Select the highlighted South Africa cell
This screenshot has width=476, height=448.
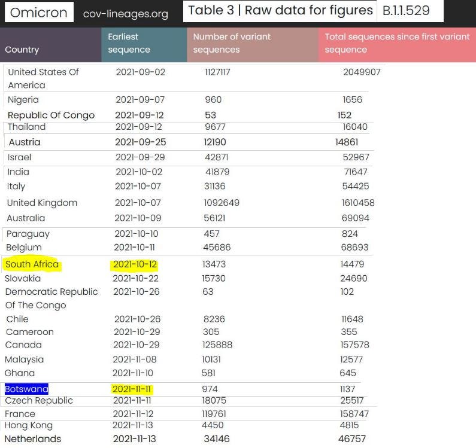coord(32,264)
